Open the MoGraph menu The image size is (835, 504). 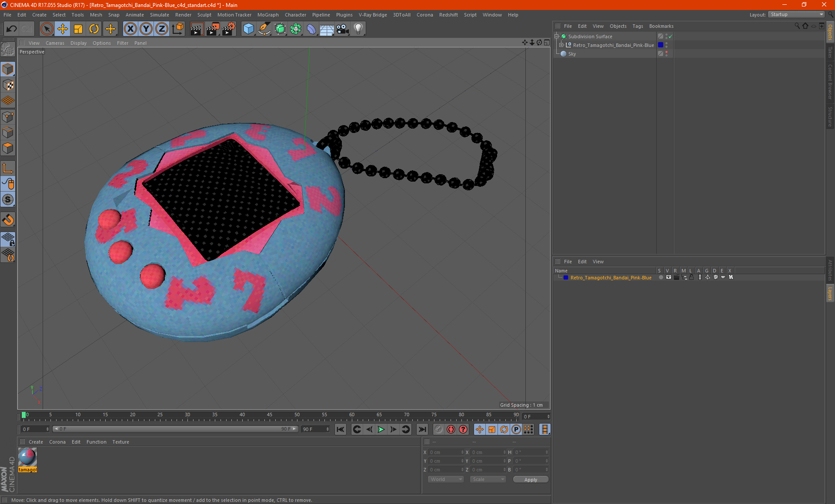pyautogui.click(x=268, y=15)
